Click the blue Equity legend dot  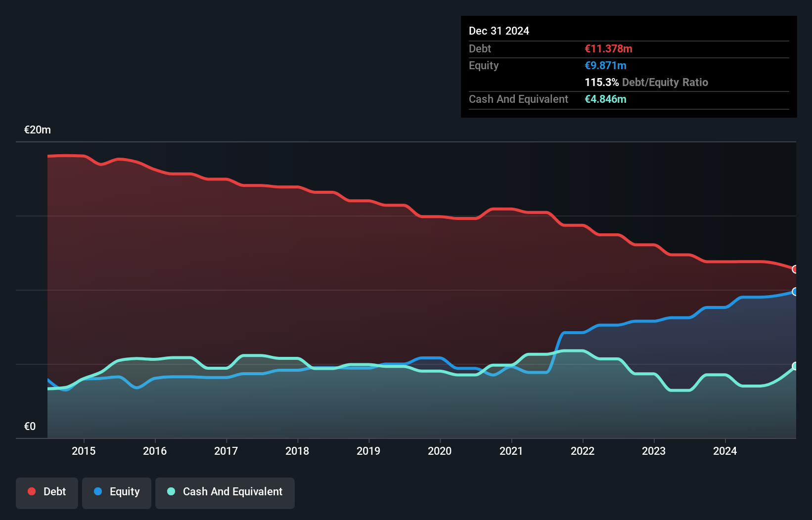(98, 491)
